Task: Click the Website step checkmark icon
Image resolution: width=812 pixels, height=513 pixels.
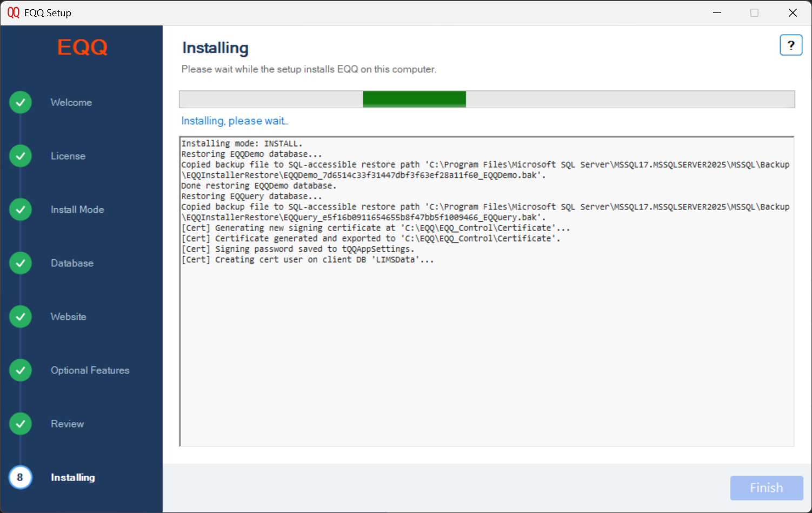Action: pyautogui.click(x=20, y=317)
